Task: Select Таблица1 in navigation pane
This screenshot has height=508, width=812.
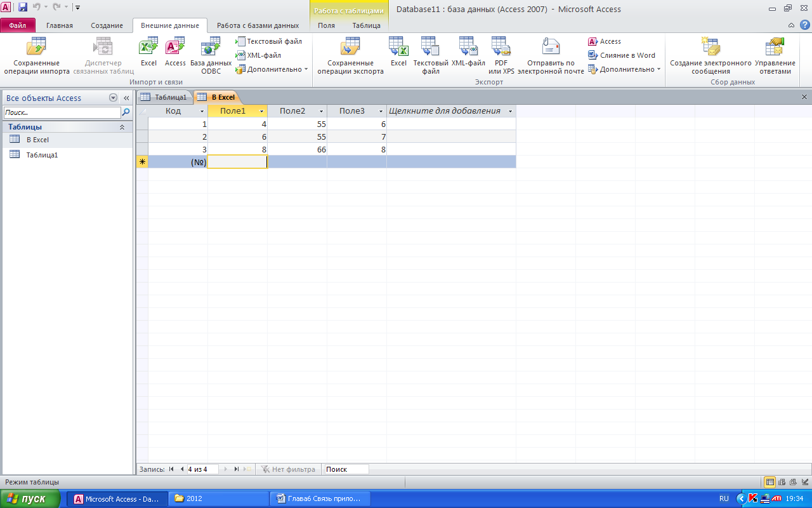Action: pos(67,155)
